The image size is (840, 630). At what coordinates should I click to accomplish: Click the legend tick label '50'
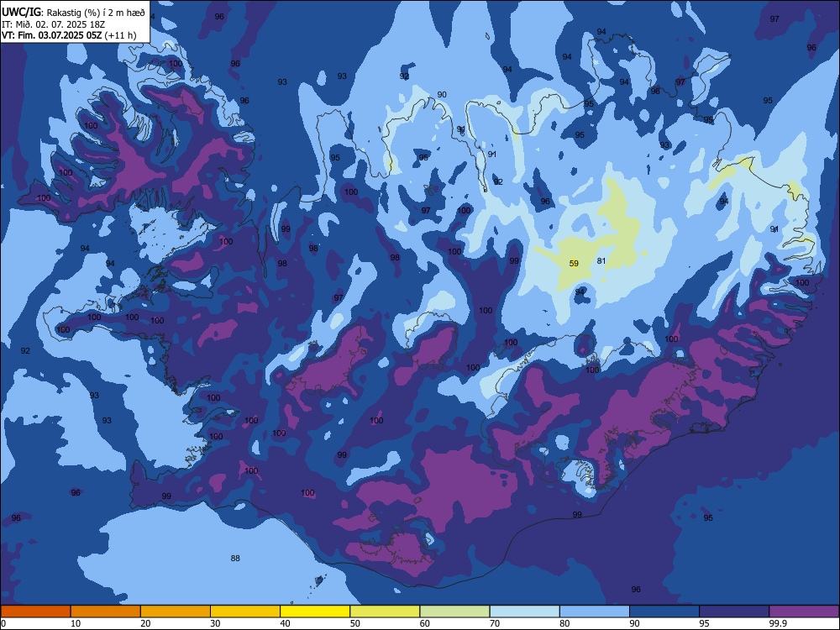tap(355, 623)
